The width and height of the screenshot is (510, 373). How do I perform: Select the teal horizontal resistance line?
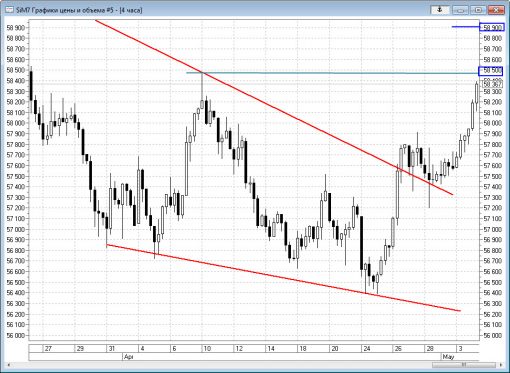point(333,73)
